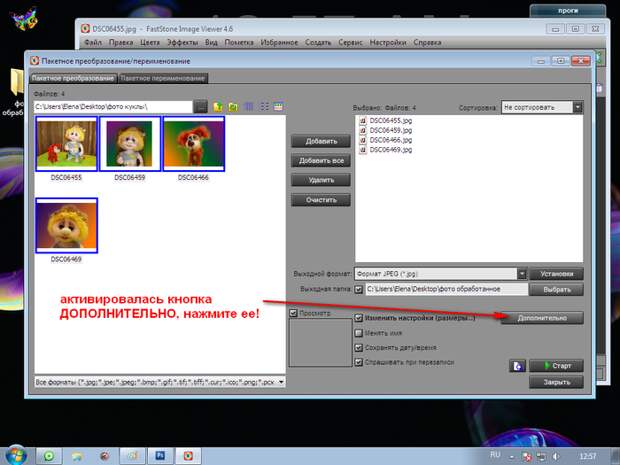This screenshot has height=465, width=620.
Task: Toggle Изменить настройки (размеры...) checkbox
Action: pos(359,318)
